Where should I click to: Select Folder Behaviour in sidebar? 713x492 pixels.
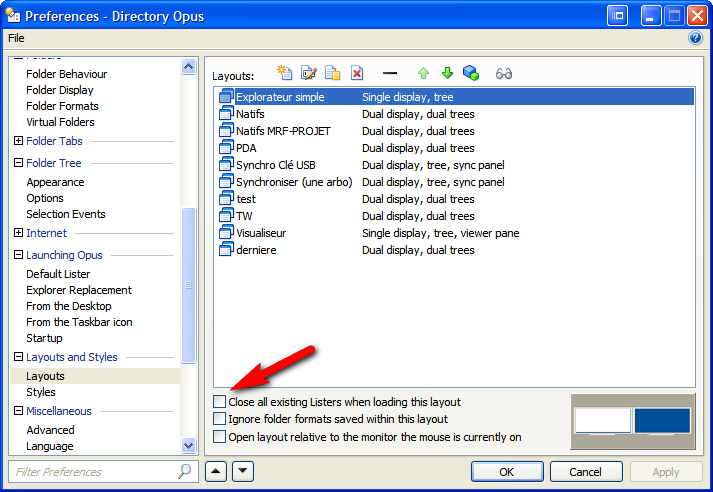pyautogui.click(x=66, y=74)
